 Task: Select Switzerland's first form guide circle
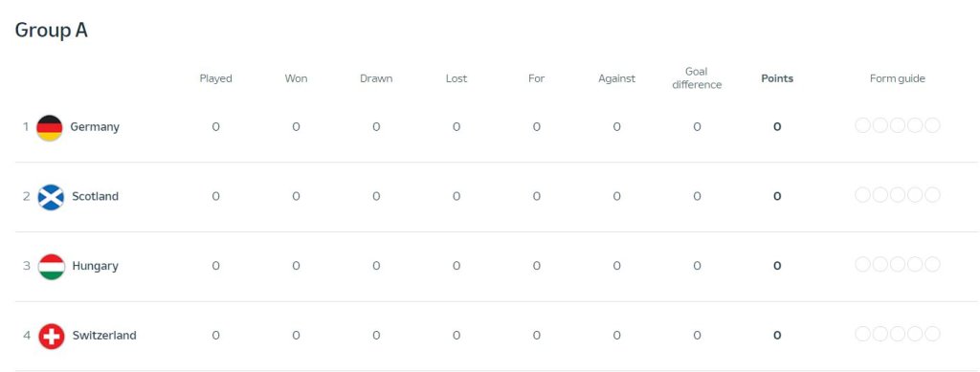(862, 334)
